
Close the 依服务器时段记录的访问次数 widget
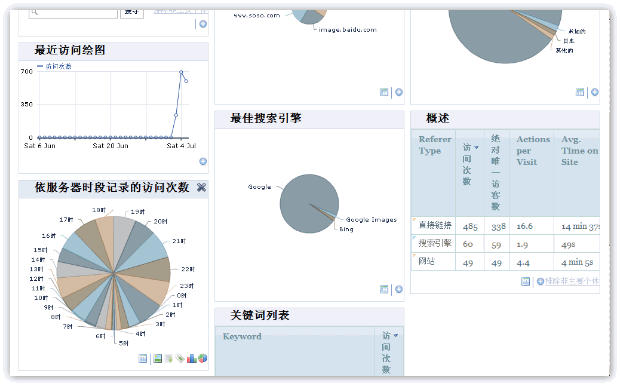(x=201, y=187)
